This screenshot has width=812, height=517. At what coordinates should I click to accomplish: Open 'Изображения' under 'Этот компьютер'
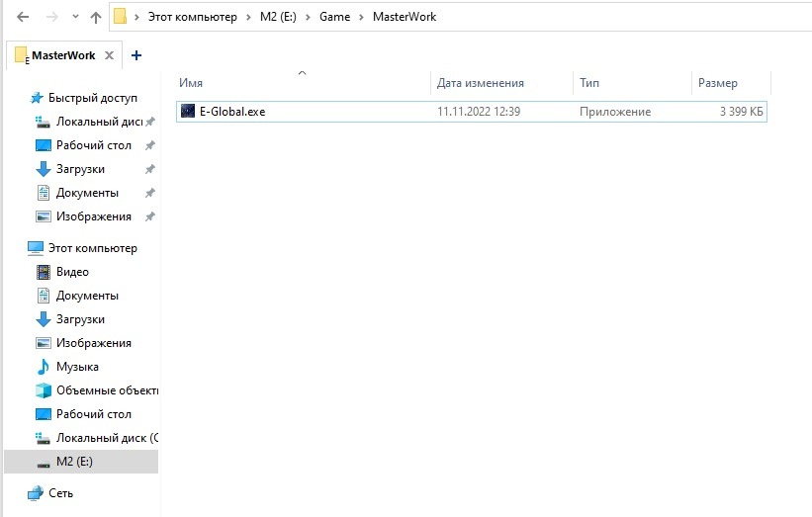point(93,343)
